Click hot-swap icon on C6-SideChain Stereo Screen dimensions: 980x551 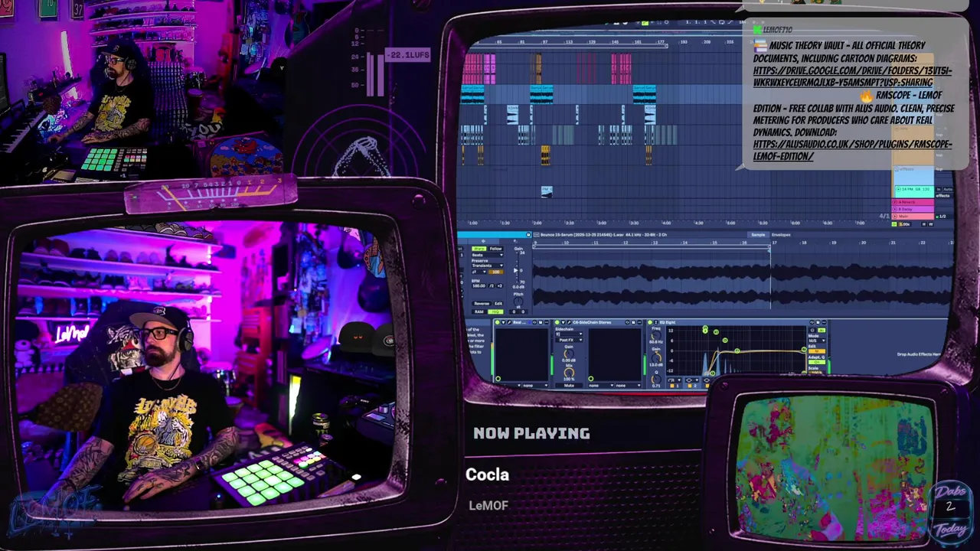click(627, 322)
